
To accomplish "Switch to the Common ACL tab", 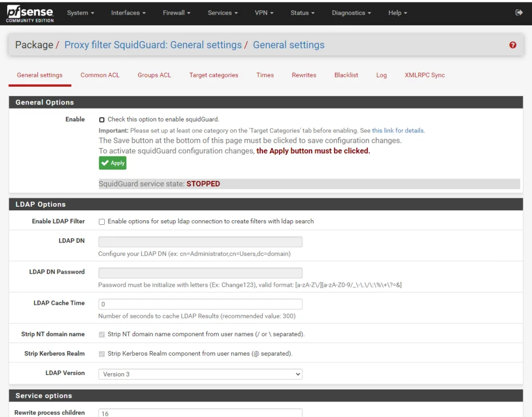I will pos(100,75).
